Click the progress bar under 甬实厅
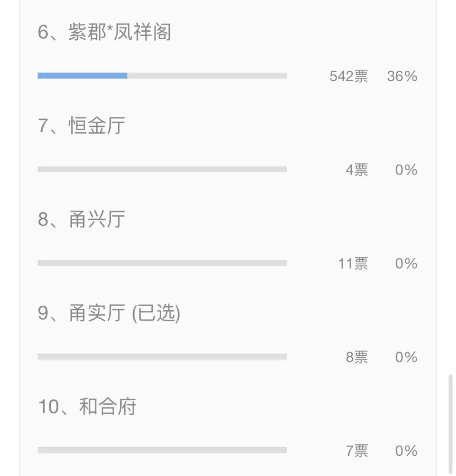 (162, 356)
